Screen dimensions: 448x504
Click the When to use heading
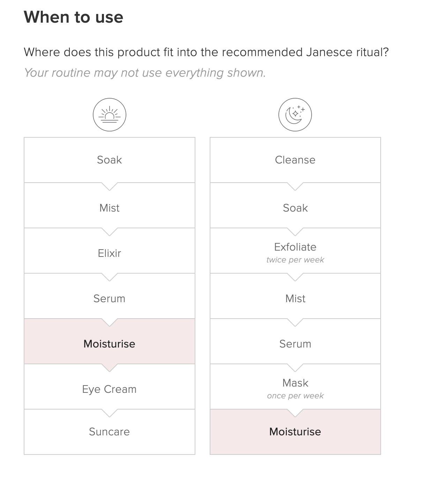[74, 17]
